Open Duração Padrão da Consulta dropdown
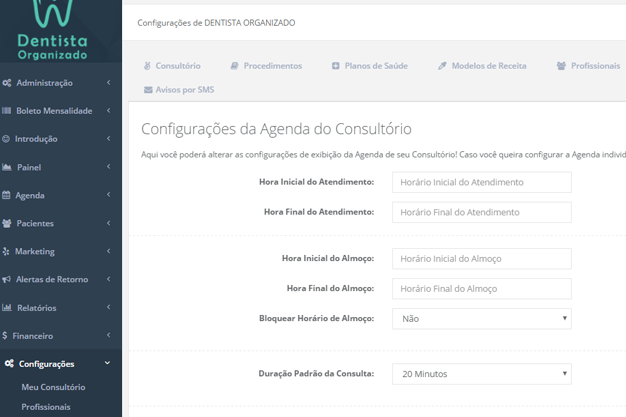 tap(482, 374)
